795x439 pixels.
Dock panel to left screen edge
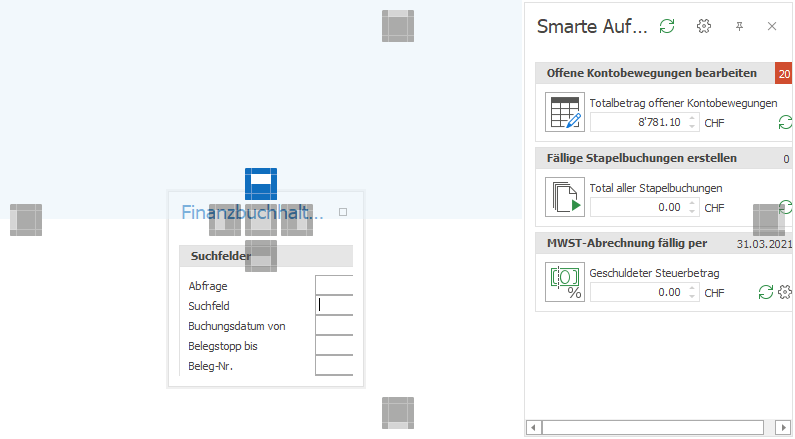click(x=26, y=220)
